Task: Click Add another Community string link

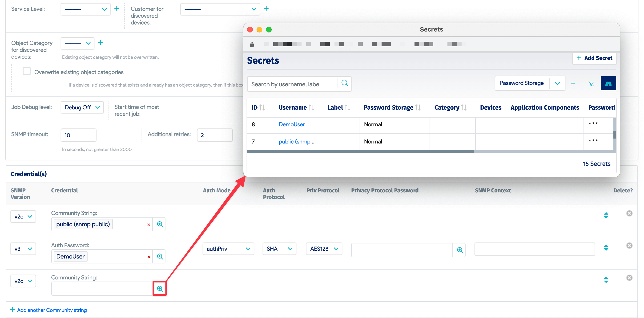Action: 52,310
